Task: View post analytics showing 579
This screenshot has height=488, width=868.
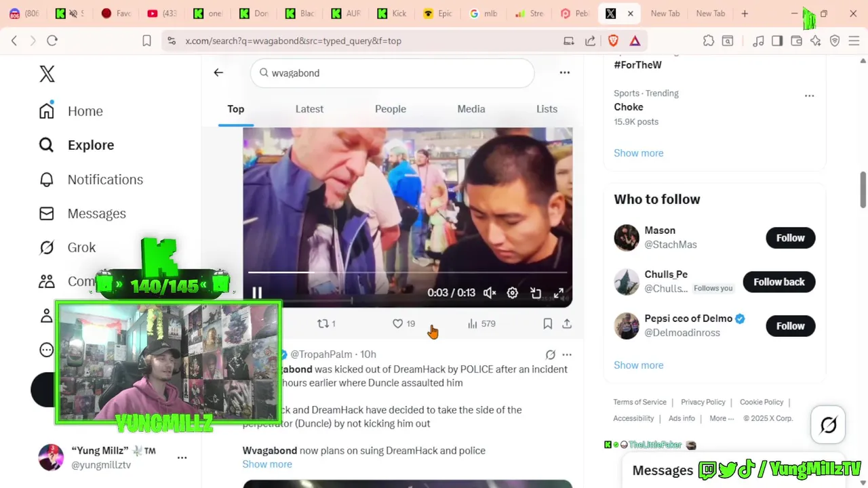Action: tap(481, 324)
